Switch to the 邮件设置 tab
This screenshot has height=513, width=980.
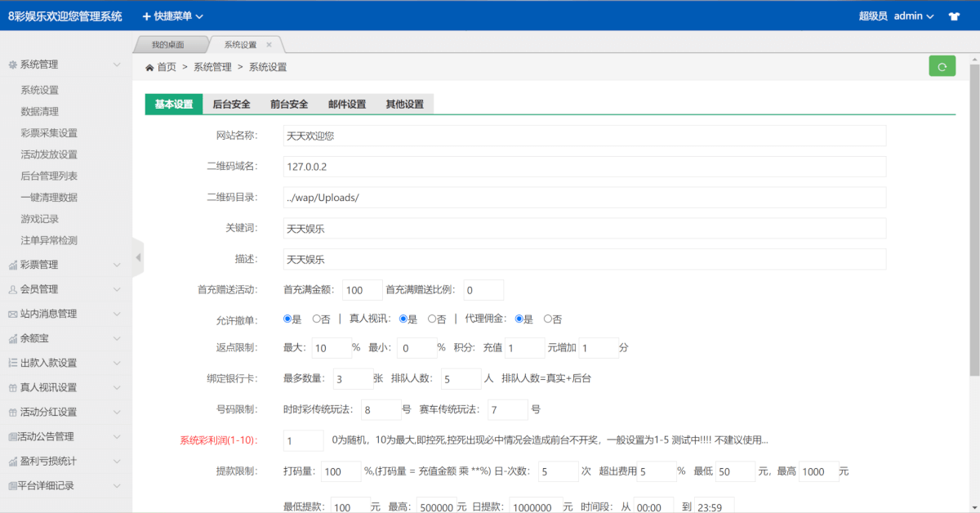[347, 104]
